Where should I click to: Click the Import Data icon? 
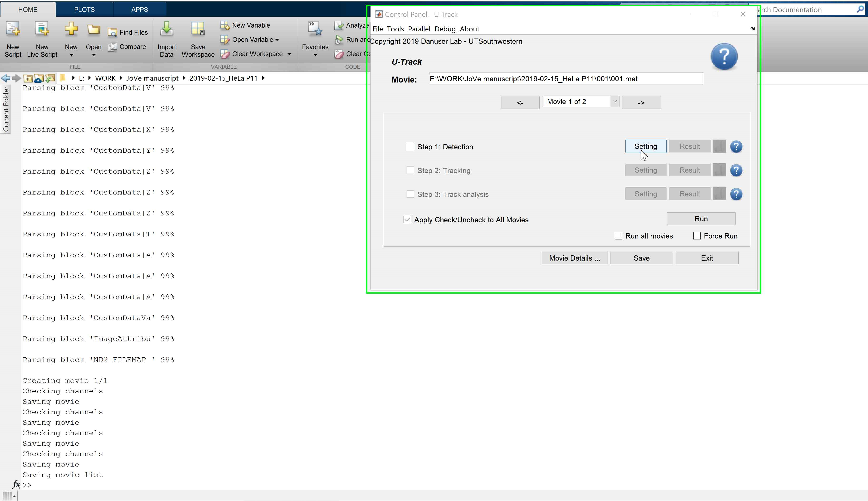(x=166, y=29)
